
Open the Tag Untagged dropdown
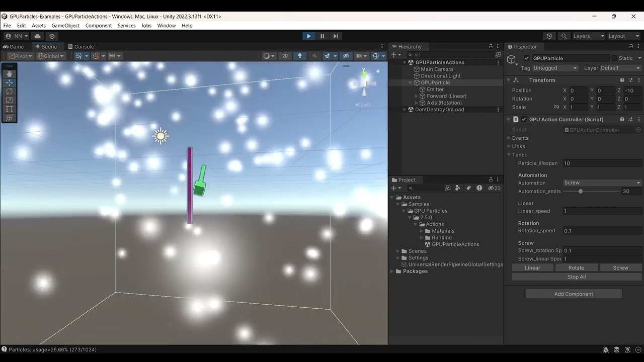tap(555, 68)
